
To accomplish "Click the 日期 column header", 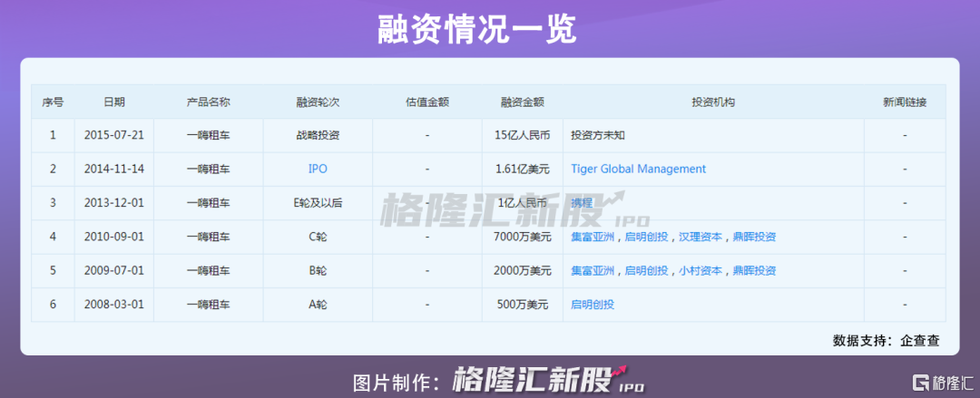I will pos(114,102).
